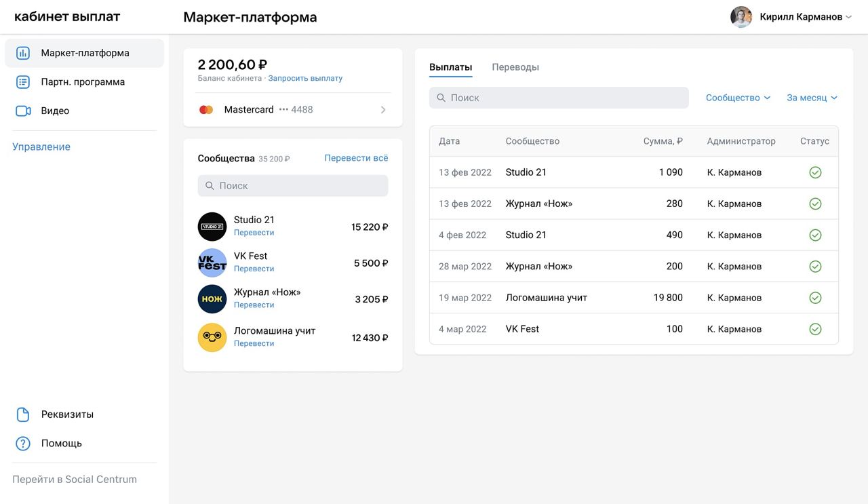Click Перевести under Журнал «Нож»

tap(254, 305)
